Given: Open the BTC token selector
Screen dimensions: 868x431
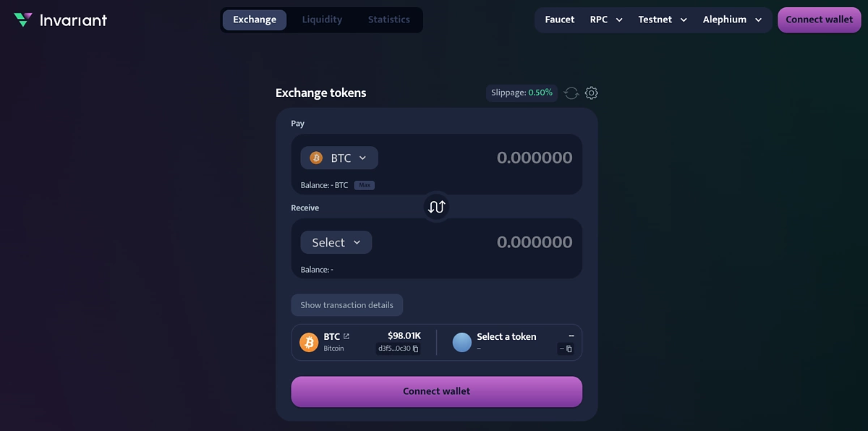Looking at the screenshot, I should (x=339, y=158).
